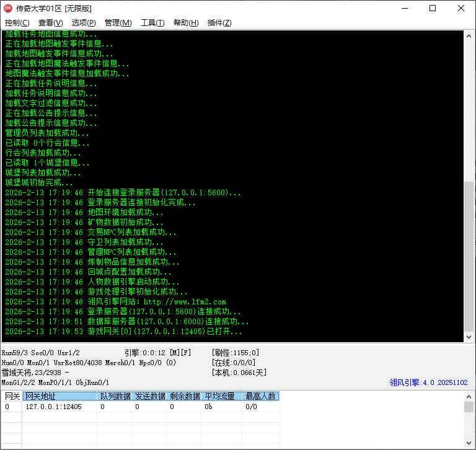476x450 pixels.
Task: Maximize the 传奇大学01区 window
Action: (x=433, y=8)
